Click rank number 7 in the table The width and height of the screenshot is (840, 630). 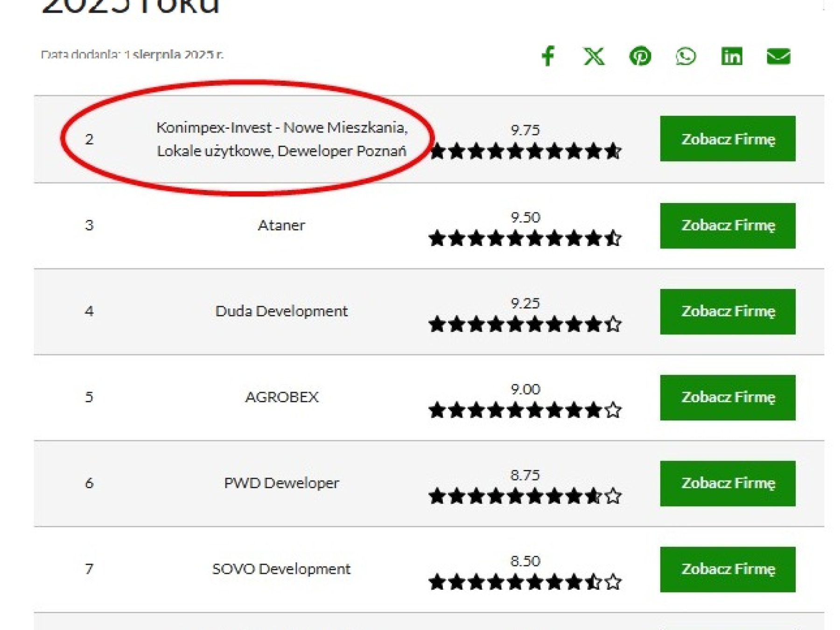point(89,569)
